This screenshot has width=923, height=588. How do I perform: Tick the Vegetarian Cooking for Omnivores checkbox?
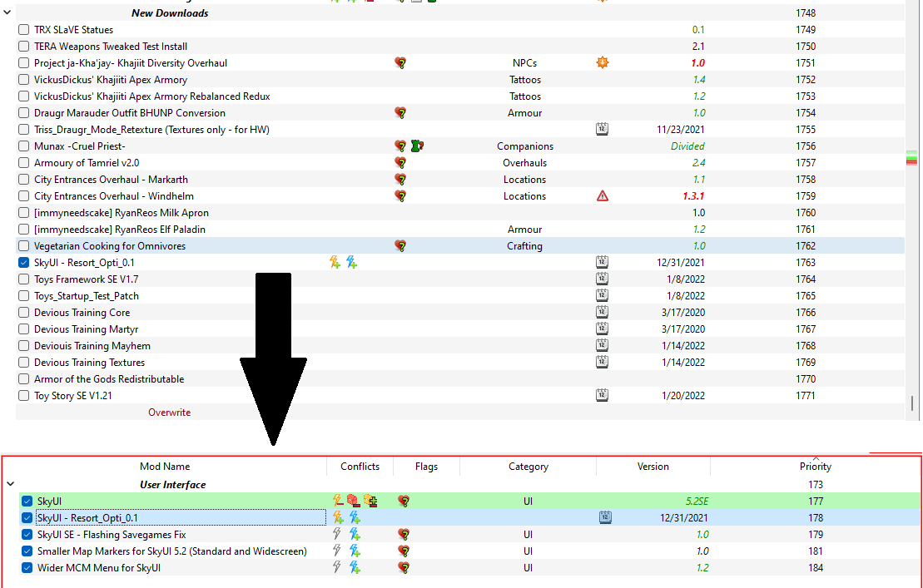[x=23, y=246]
